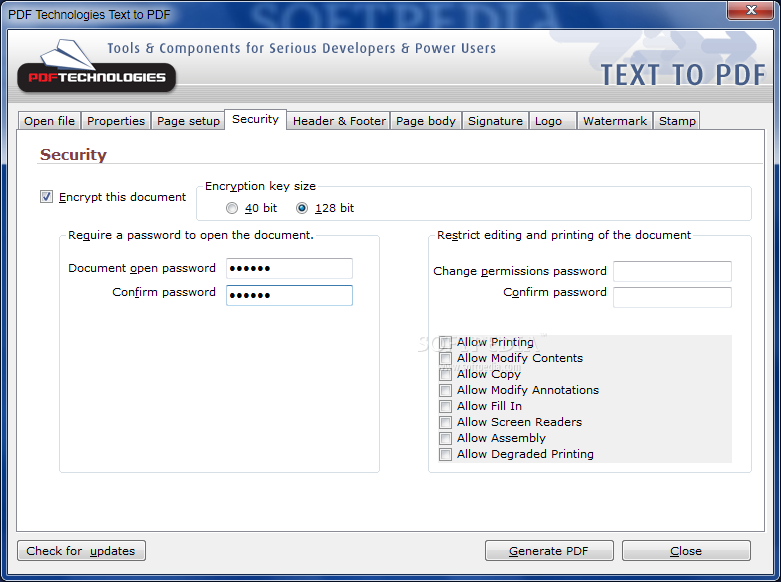Open the Watermark tab
The image size is (781, 582).
coord(615,121)
